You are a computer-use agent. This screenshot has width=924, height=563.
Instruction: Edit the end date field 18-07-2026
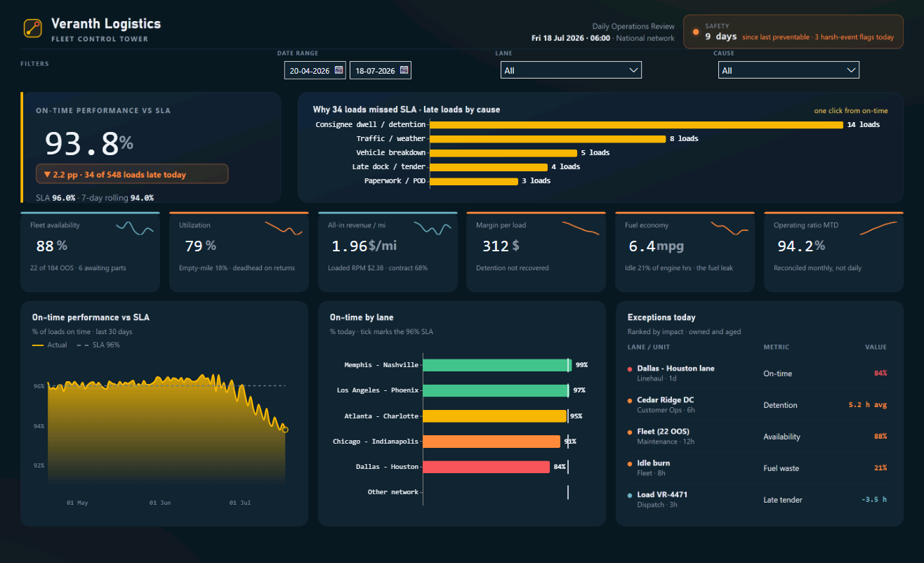(380, 70)
